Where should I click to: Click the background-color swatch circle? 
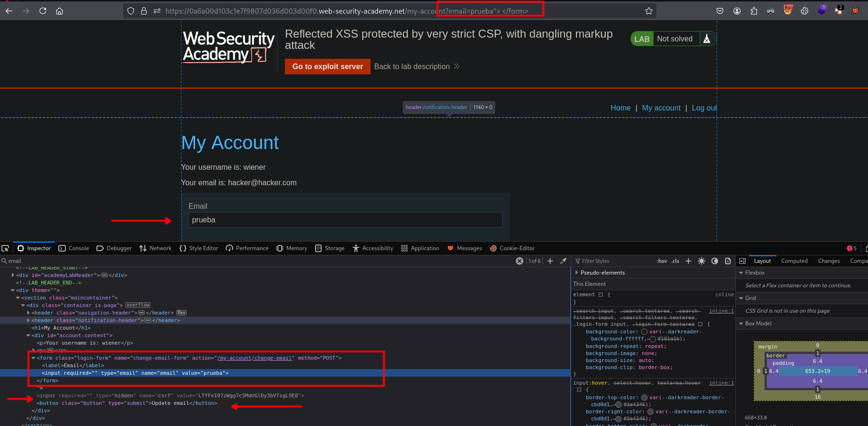pos(644,332)
